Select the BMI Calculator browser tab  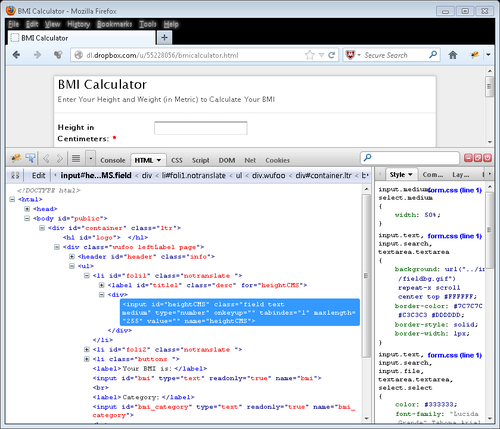[x=81, y=38]
